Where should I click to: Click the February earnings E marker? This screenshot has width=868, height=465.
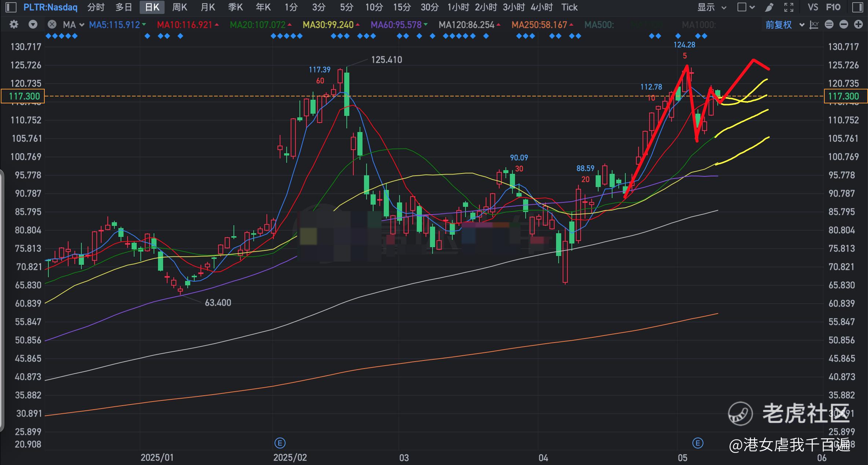point(280,443)
